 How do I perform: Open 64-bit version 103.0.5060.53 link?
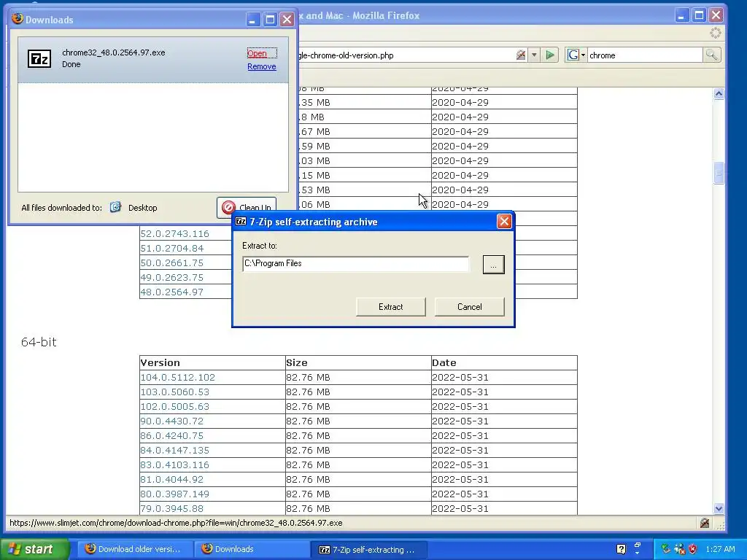point(174,392)
